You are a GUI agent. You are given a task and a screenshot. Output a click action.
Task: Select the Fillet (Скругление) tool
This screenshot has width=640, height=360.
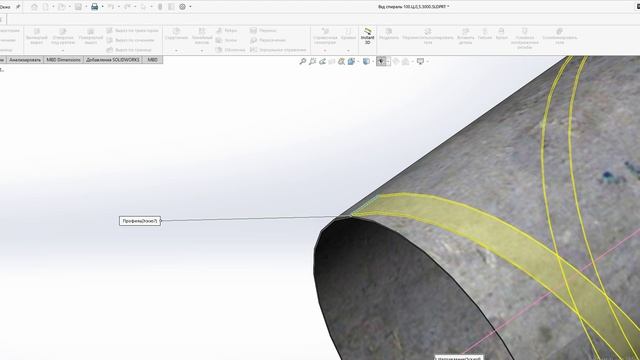[176, 34]
